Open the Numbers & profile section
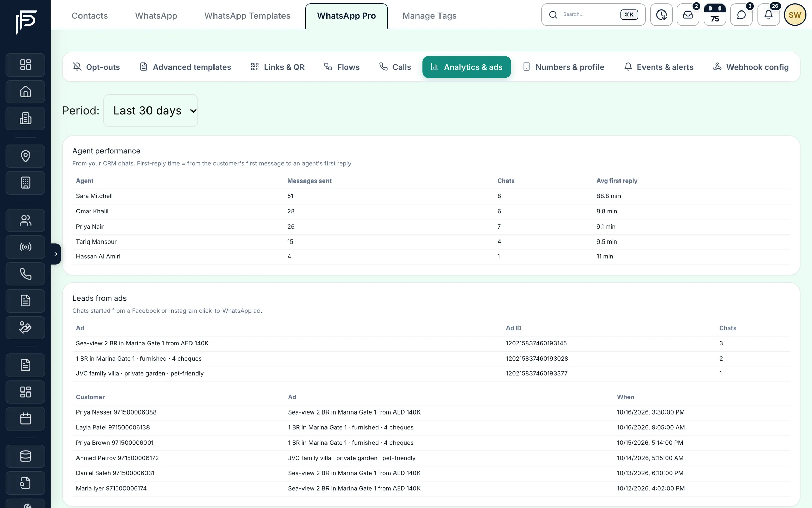 click(x=563, y=67)
